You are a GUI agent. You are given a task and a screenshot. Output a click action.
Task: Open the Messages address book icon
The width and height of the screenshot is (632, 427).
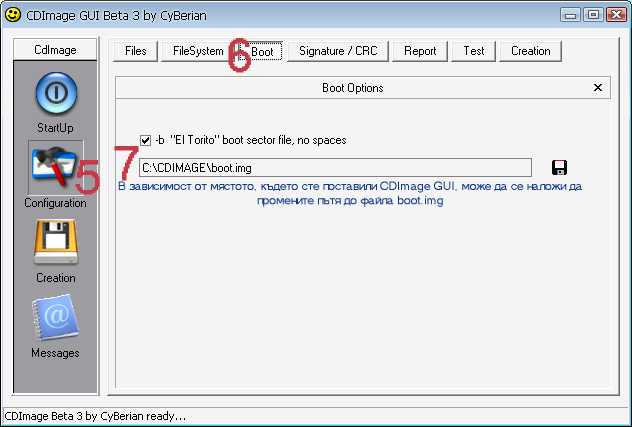pos(56,317)
